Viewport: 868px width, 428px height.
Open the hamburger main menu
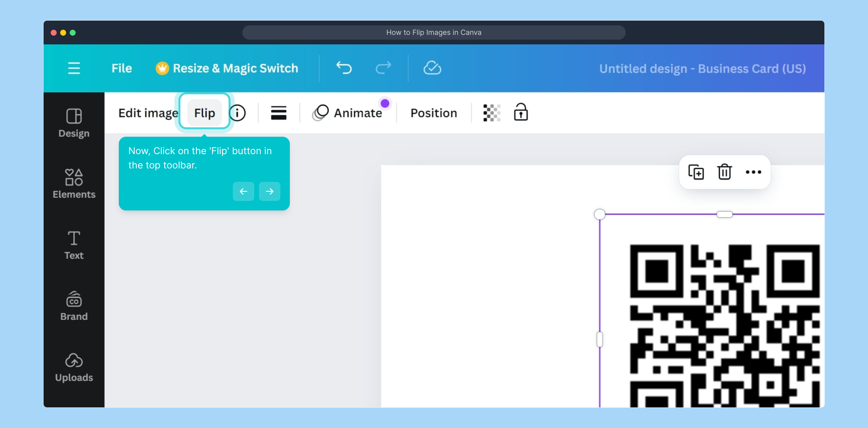74,68
